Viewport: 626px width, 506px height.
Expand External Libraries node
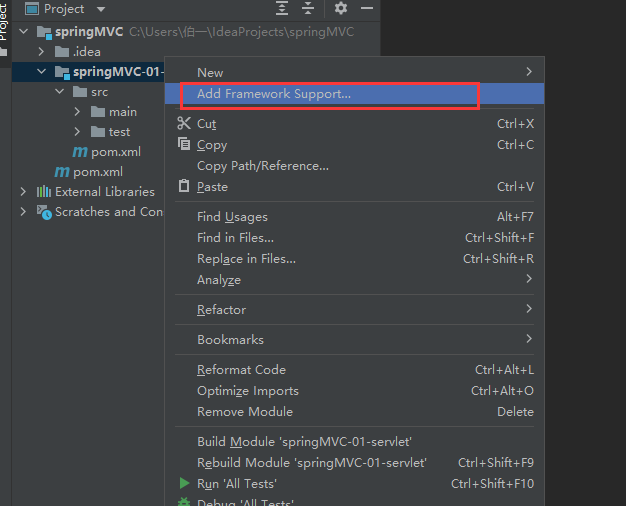point(23,191)
